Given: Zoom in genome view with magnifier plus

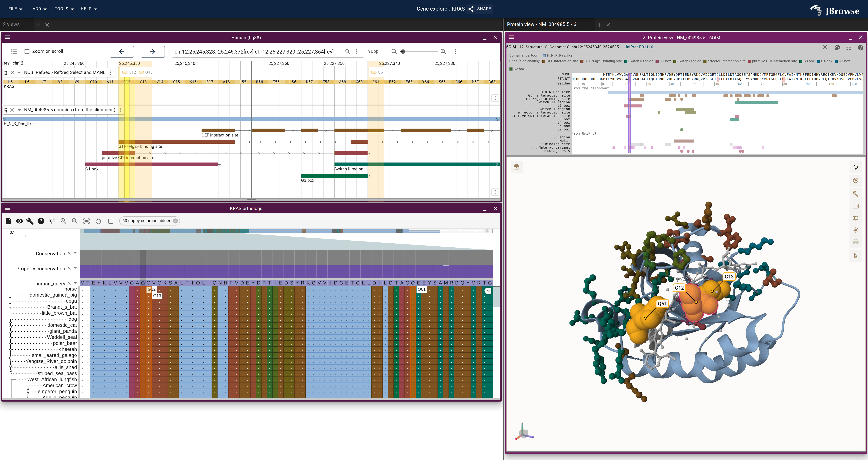Looking at the screenshot, I should pyautogui.click(x=443, y=51).
